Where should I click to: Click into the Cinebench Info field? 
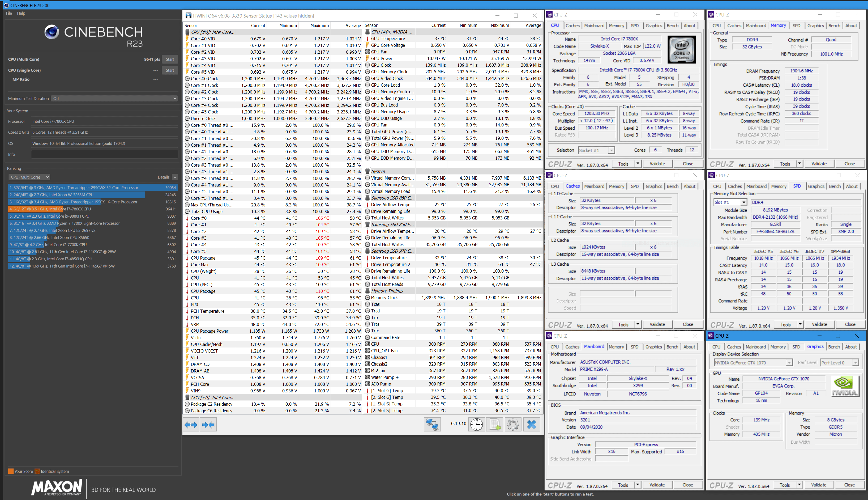point(104,155)
